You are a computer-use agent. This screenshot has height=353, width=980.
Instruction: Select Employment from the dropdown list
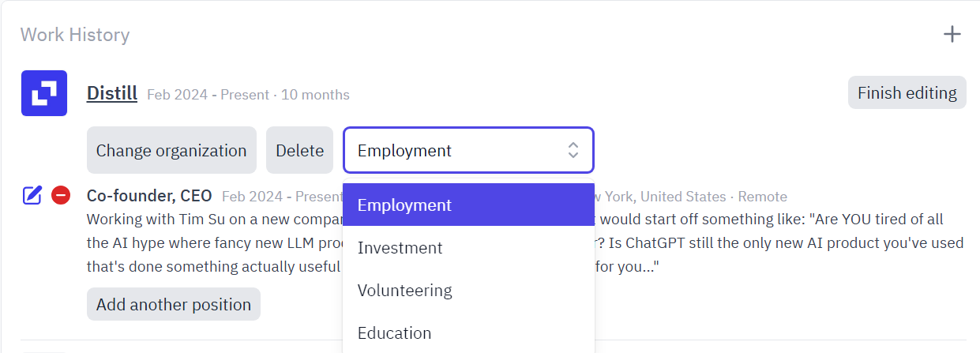[468, 205]
